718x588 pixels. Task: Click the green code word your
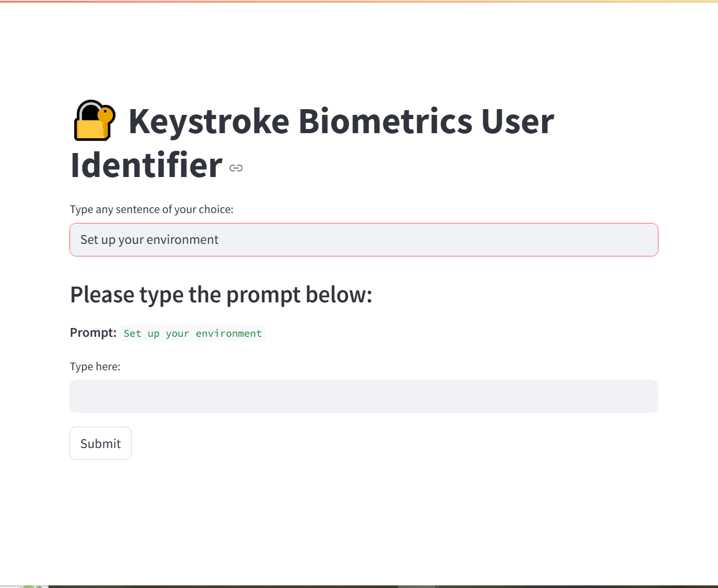click(177, 334)
